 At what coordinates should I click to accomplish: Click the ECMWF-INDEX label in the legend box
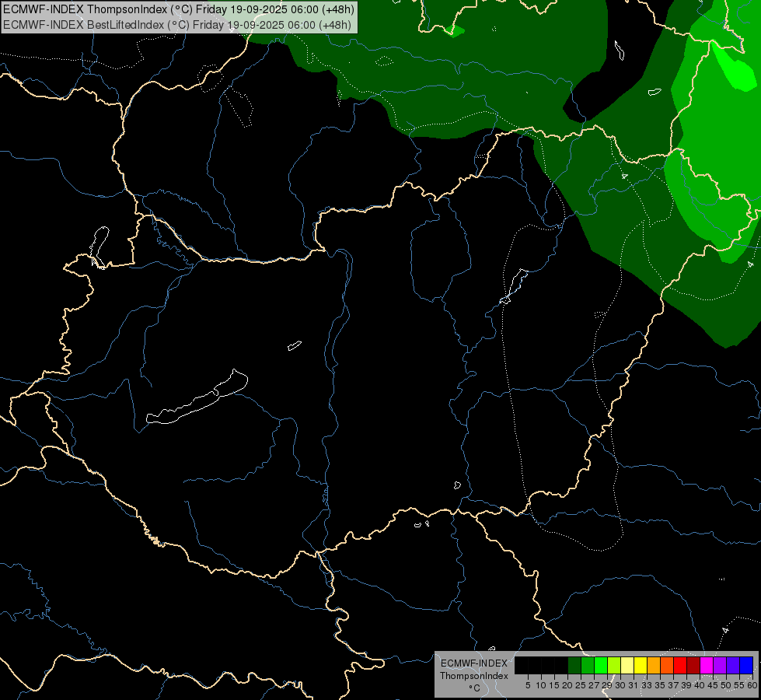(474, 663)
